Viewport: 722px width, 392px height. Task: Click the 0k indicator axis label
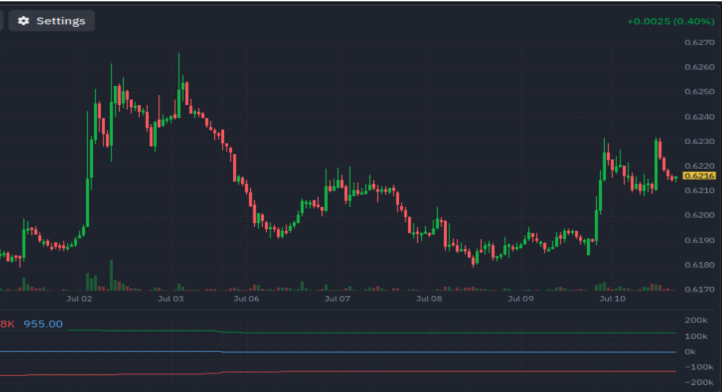pos(690,352)
